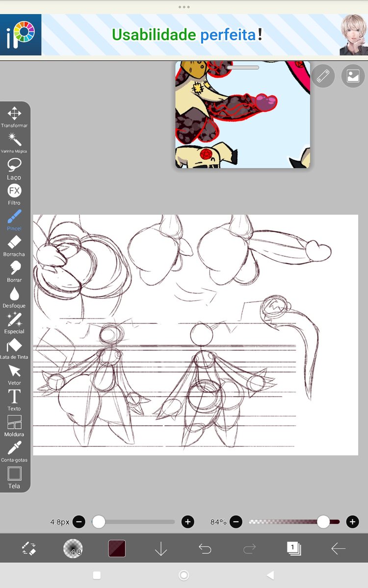The image size is (368, 588).
Task: Select the Vetor tool
Action: pyautogui.click(x=14, y=374)
